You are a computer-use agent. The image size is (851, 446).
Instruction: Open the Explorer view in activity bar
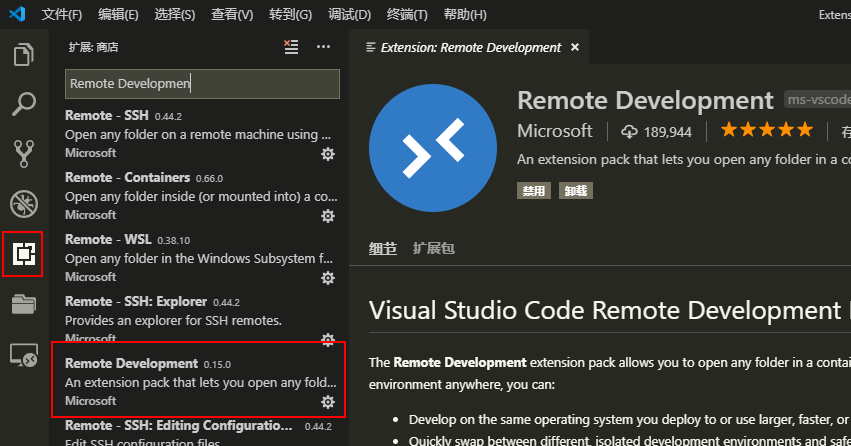click(24, 54)
